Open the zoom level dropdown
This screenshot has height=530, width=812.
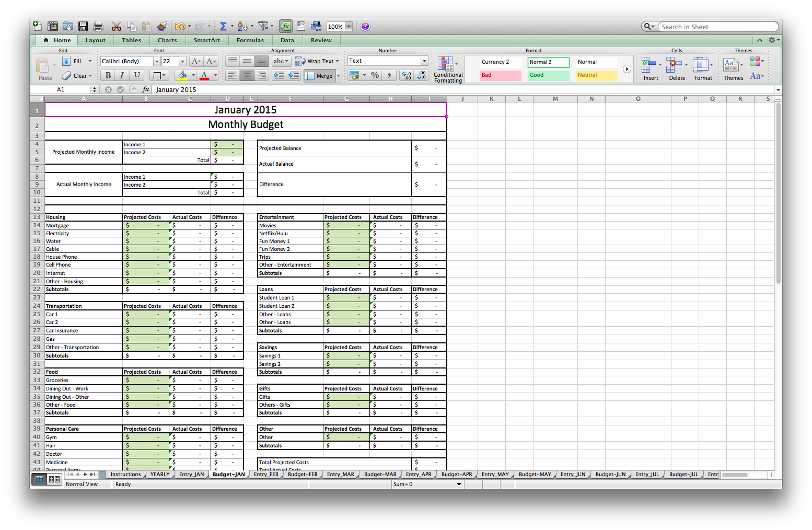349,26
